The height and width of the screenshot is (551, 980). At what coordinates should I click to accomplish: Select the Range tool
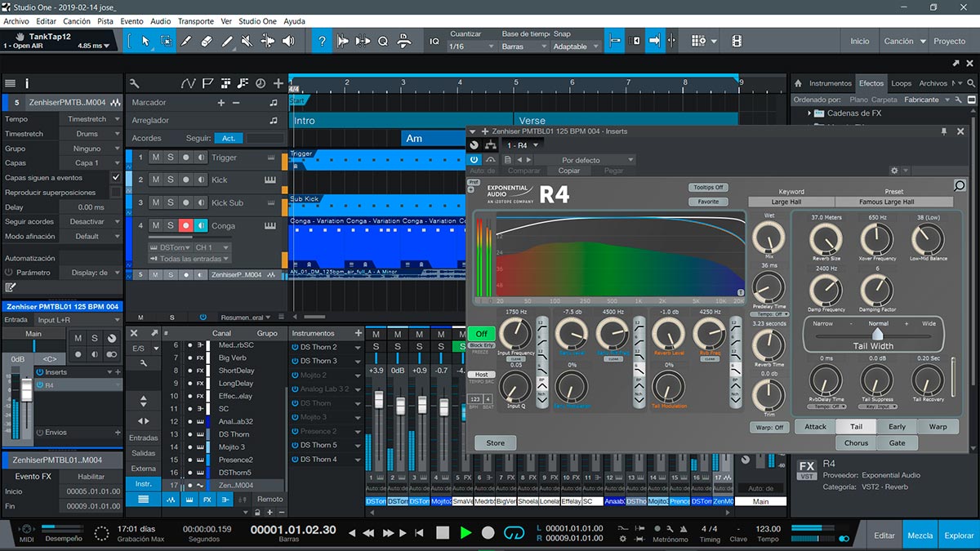166,41
